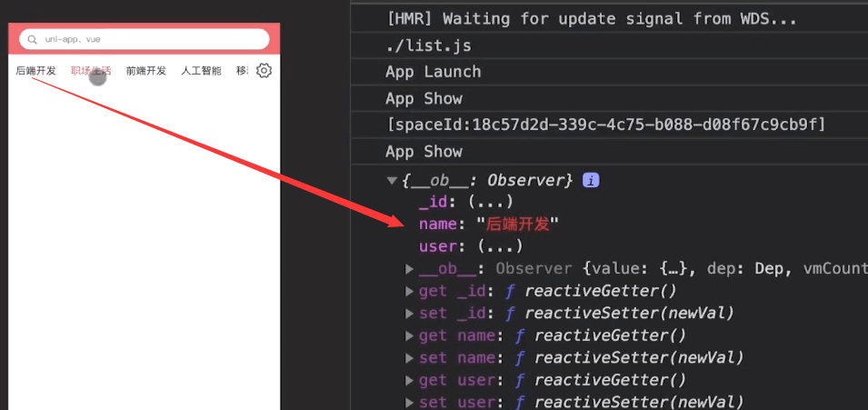
Task: Click the spaceId log line
Action: point(605,125)
